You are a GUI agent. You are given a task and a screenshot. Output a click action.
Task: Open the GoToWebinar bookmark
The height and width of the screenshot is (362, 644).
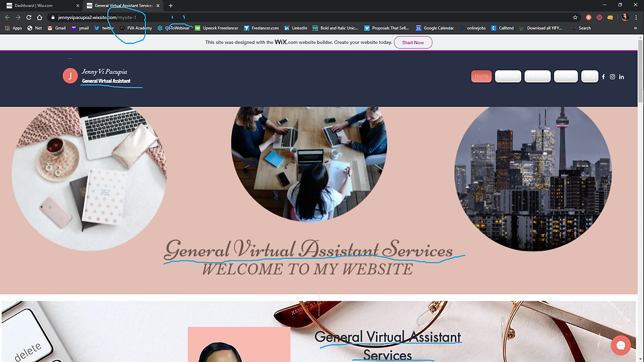click(173, 28)
